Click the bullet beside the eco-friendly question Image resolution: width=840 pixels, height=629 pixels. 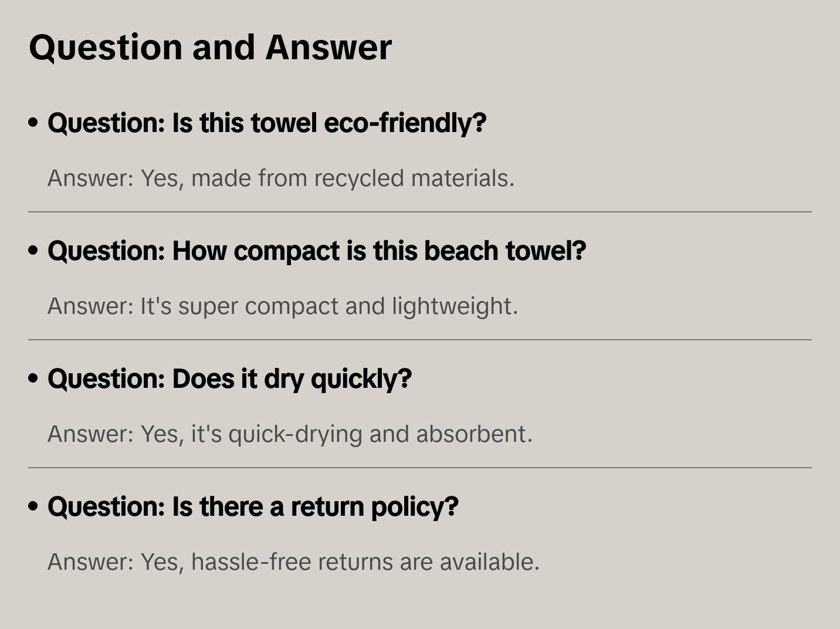pos(33,123)
